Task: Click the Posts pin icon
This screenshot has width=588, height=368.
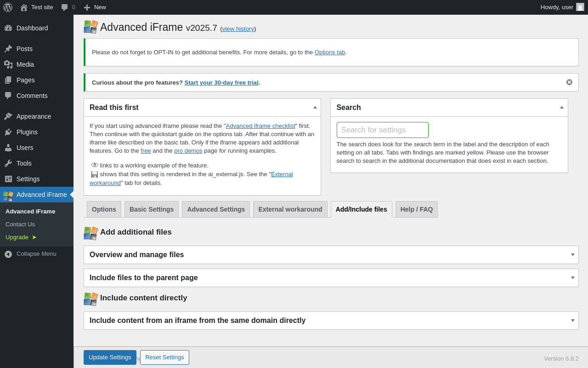Action: click(8, 49)
